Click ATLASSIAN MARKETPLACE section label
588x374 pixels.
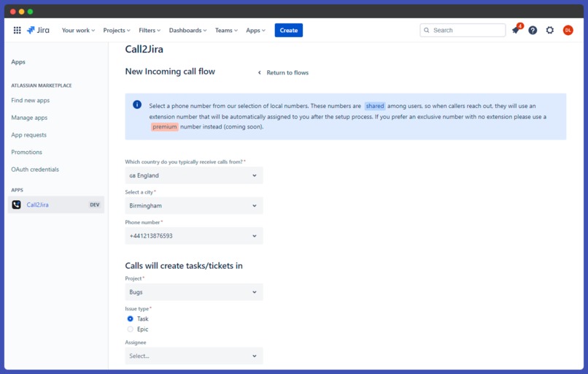tap(42, 85)
